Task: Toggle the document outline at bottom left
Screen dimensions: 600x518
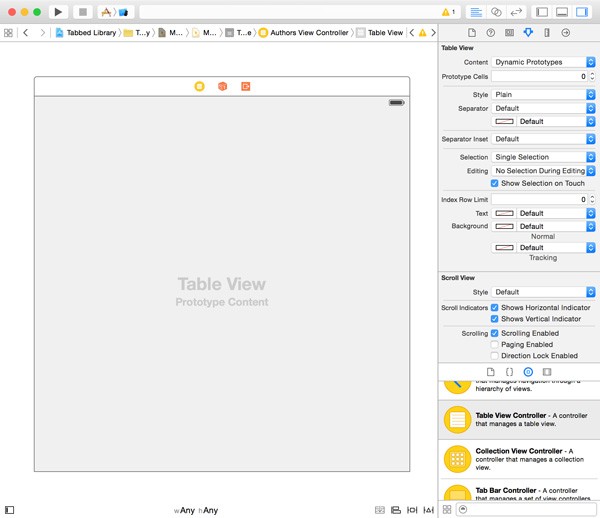Action: click(10, 510)
